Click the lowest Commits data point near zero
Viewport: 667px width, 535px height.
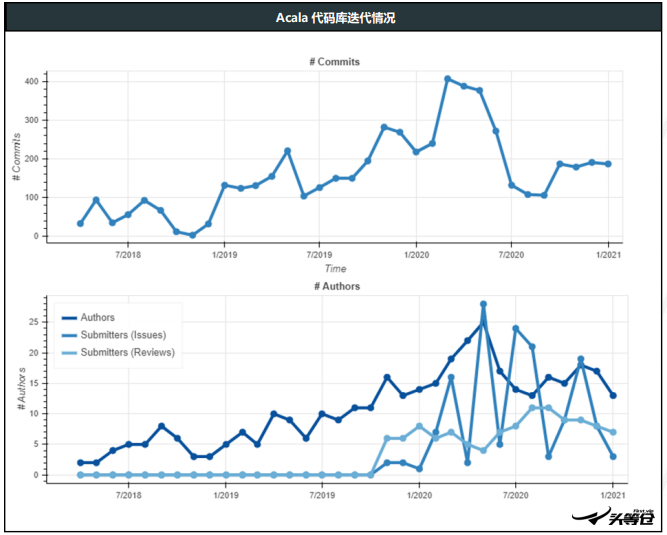click(192, 235)
